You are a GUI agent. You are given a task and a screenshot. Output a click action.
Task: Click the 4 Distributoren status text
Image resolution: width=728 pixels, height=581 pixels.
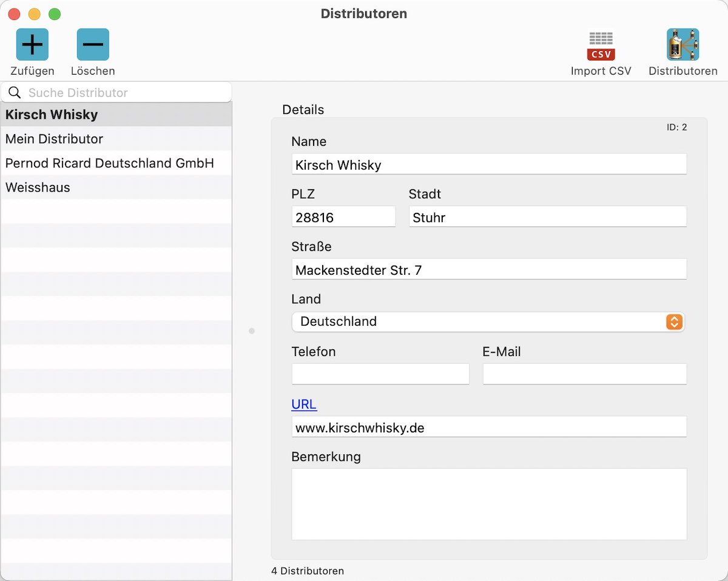pos(308,571)
